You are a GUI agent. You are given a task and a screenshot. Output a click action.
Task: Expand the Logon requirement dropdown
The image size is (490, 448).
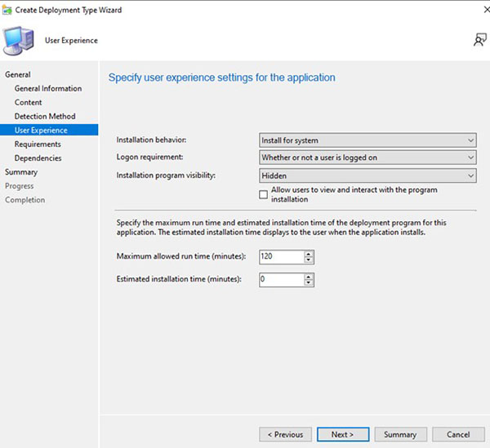pyautogui.click(x=367, y=157)
